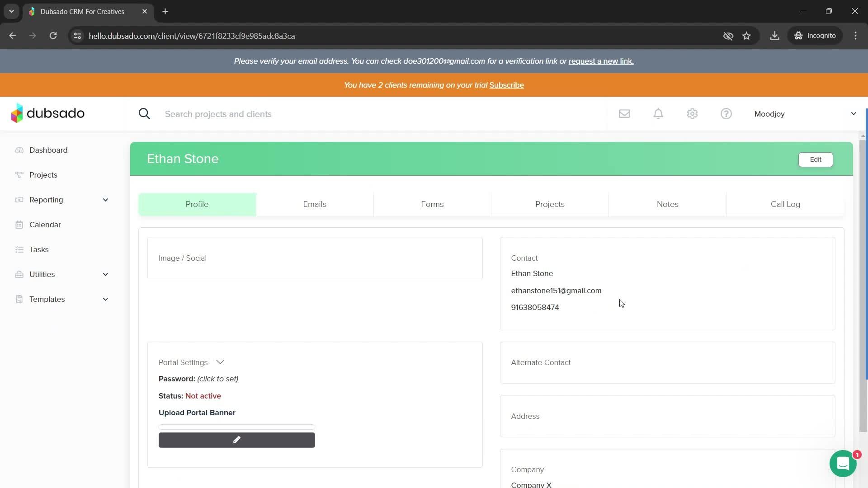Set portal password via click to set
The height and width of the screenshot is (488, 868).
click(217, 379)
